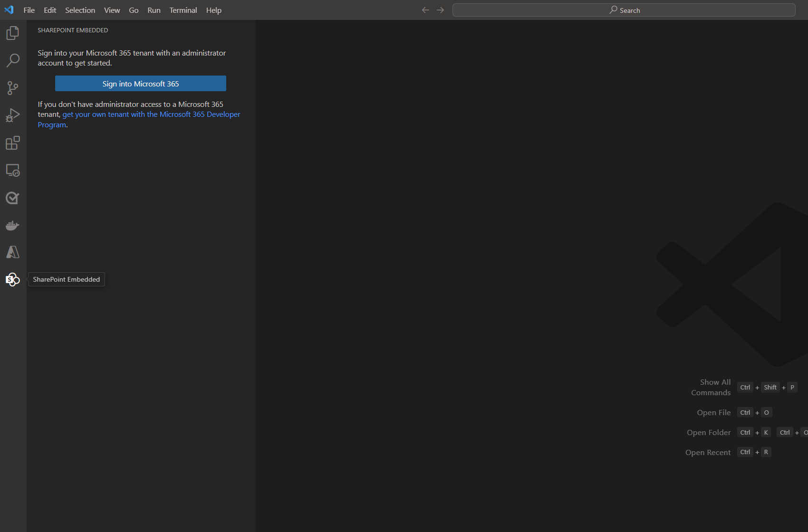
Task: Open the Explorer view icon
Action: tap(13, 33)
